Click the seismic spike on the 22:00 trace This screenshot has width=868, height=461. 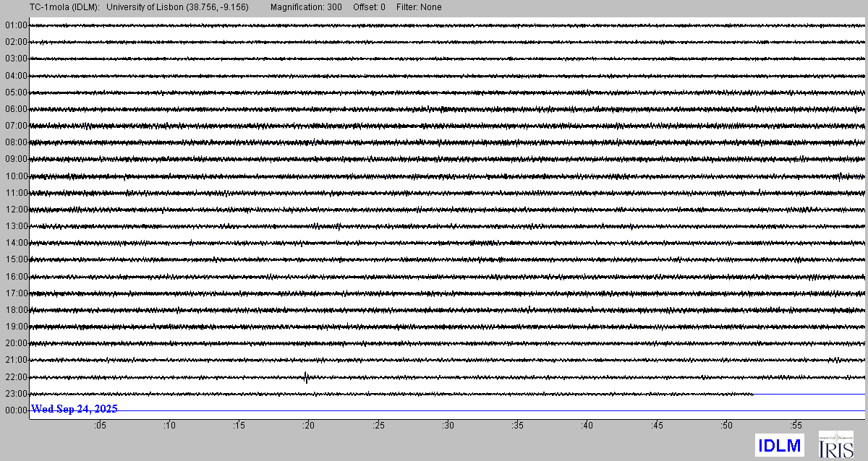tap(307, 376)
